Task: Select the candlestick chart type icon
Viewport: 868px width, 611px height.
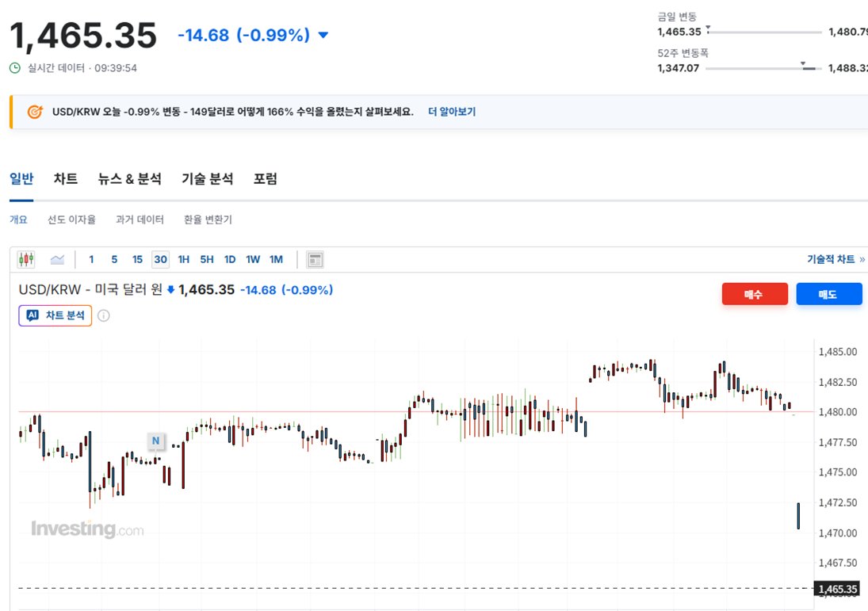Action: click(x=26, y=259)
